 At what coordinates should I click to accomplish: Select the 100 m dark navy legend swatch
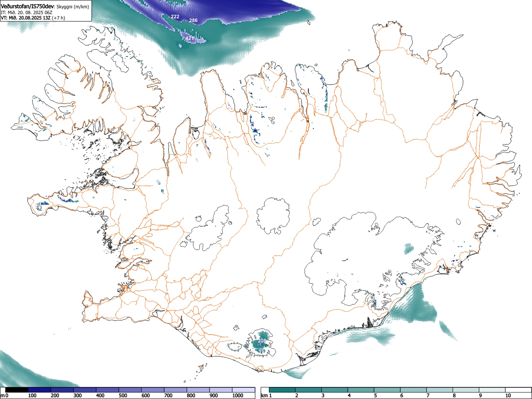coord(39,390)
